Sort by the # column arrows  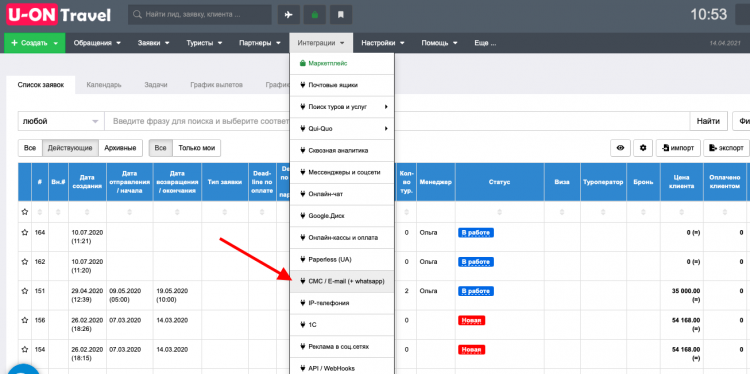pyautogui.click(x=40, y=212)
